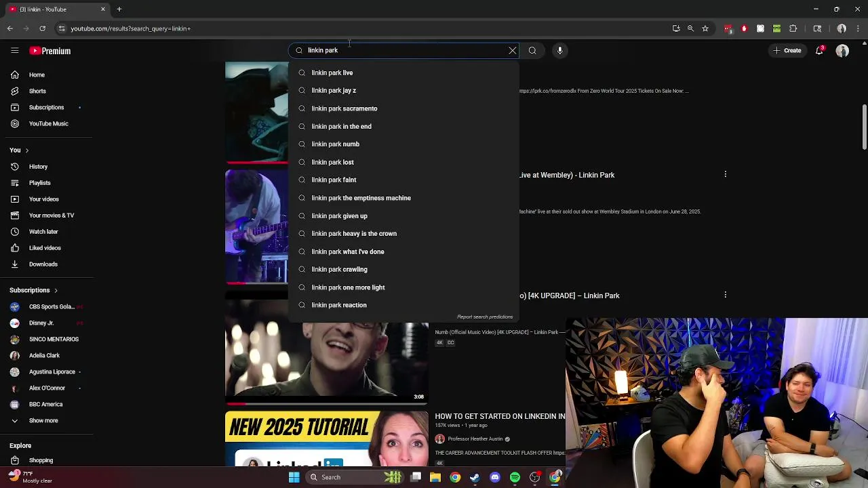Select suggestion linkin park reaction
Image resolution: width=868 pixels, height=488 pixels.
point(403,305)
